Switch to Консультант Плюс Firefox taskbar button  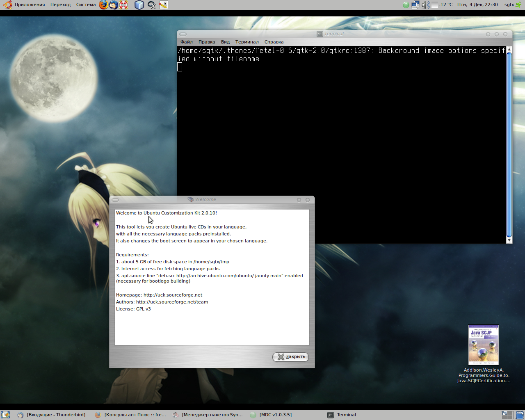coord(130,415)
